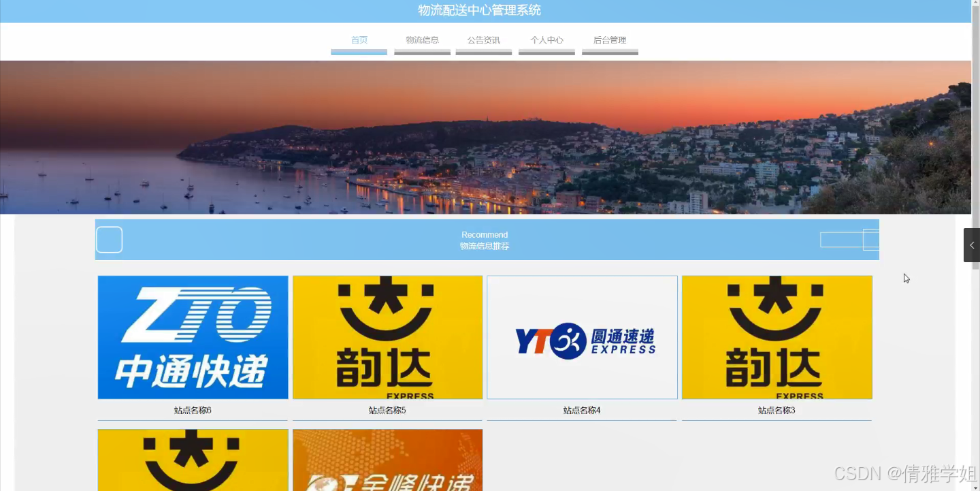This screenshot has width=980, height=491.
Task: Click the 物流配送中心管理系统 title text
Action: click(x=479, y=10)
